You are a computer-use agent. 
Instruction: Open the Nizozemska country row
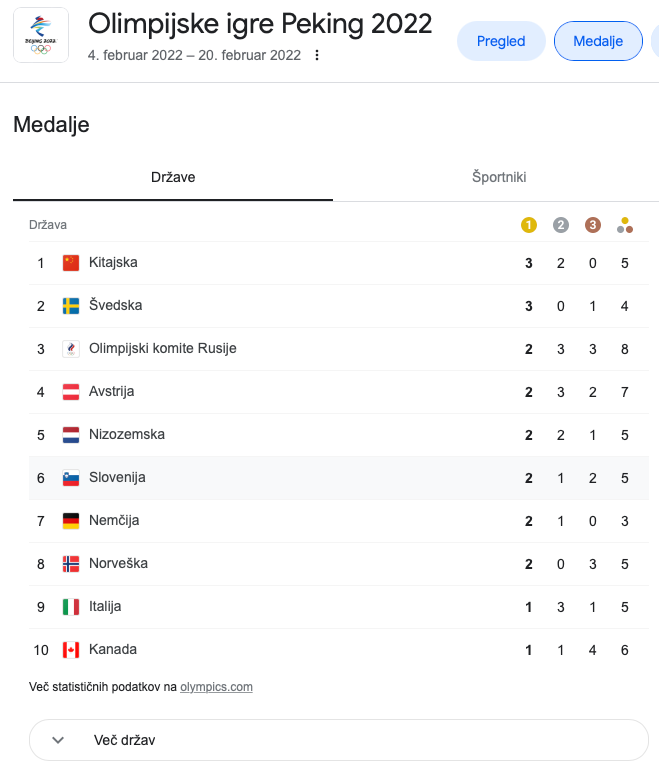coord(339,435)
